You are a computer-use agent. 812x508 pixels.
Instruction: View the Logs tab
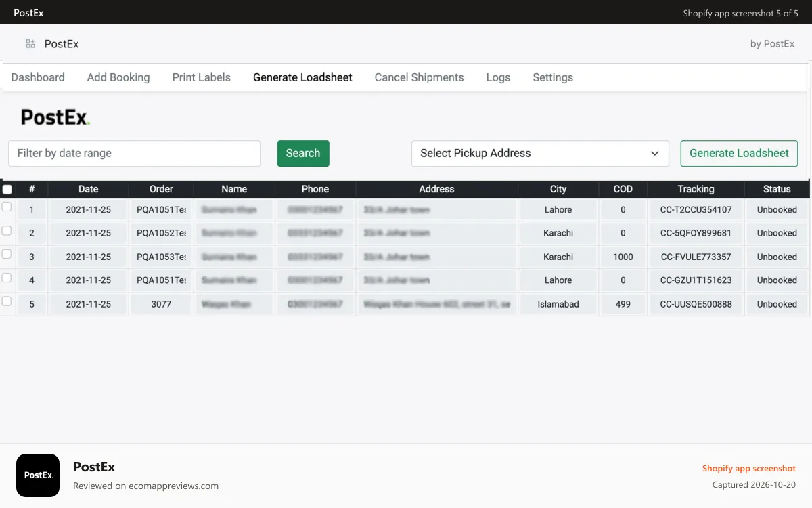coord(498,77)
